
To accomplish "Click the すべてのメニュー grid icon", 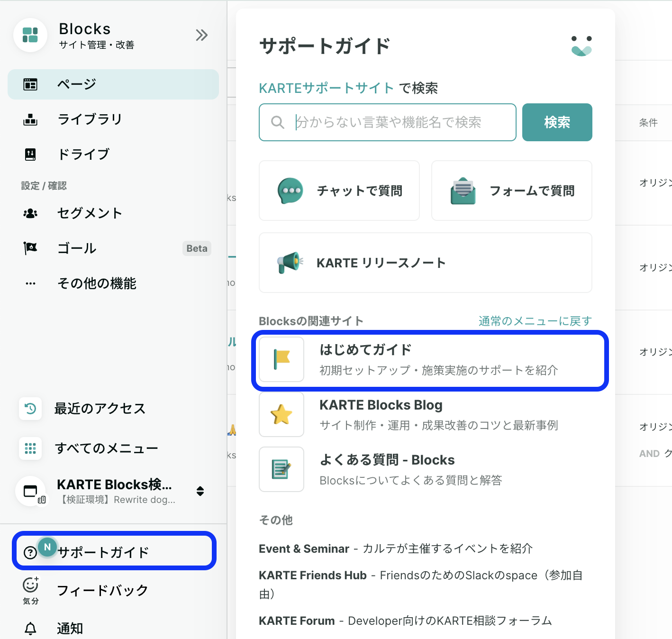I will [x=30, y=448].
